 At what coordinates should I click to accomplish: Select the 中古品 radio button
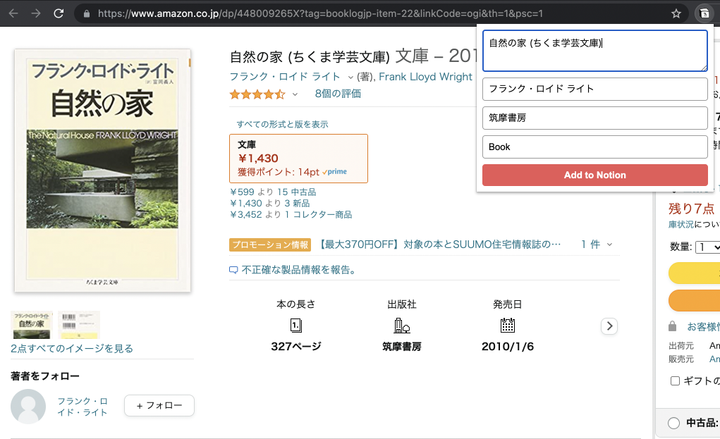[672, 423]
